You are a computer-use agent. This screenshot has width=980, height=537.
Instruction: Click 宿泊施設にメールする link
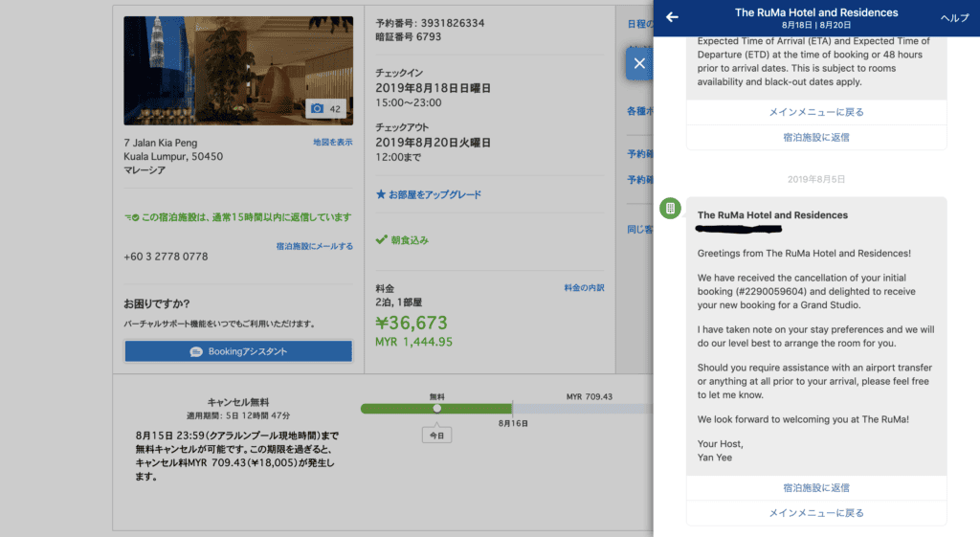coord(314,246)
